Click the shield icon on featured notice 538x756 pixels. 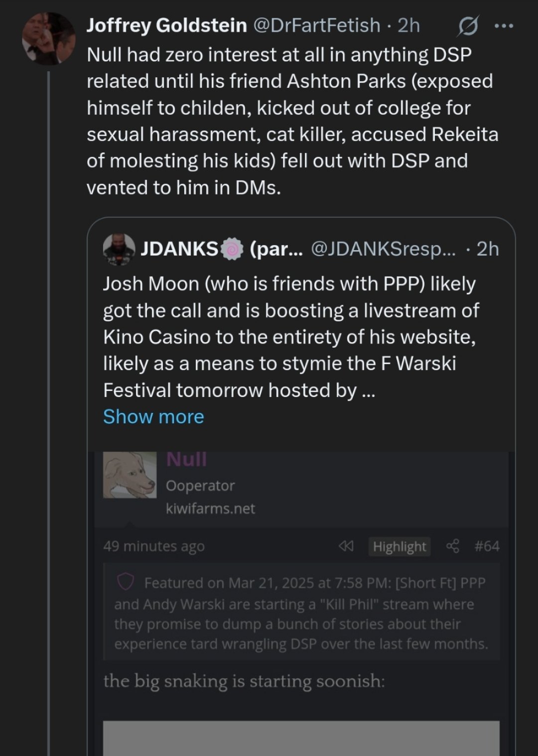[x=125, y=582]
